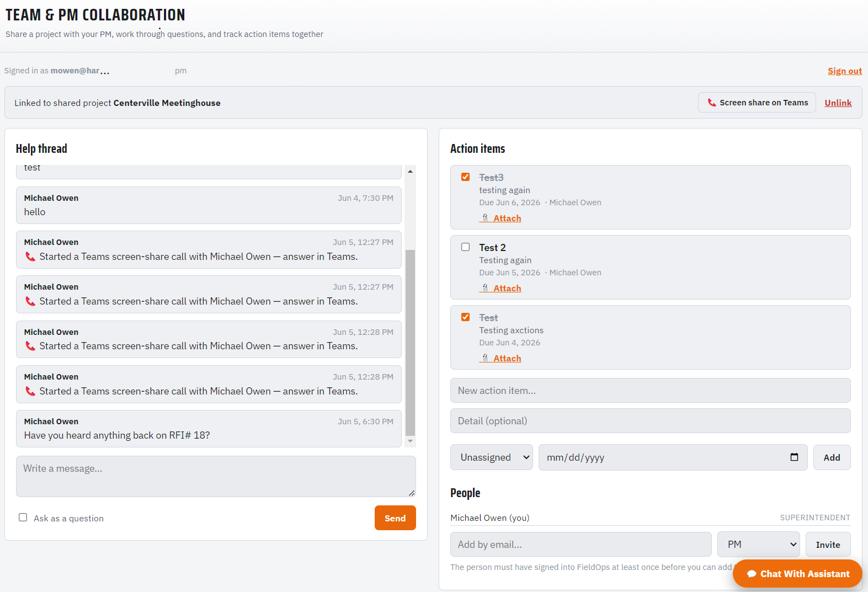Click the 'Jun 5, 6:30 PM' timestamp
Viewport: 868px width, 592px height.
[x=366, y=422]
